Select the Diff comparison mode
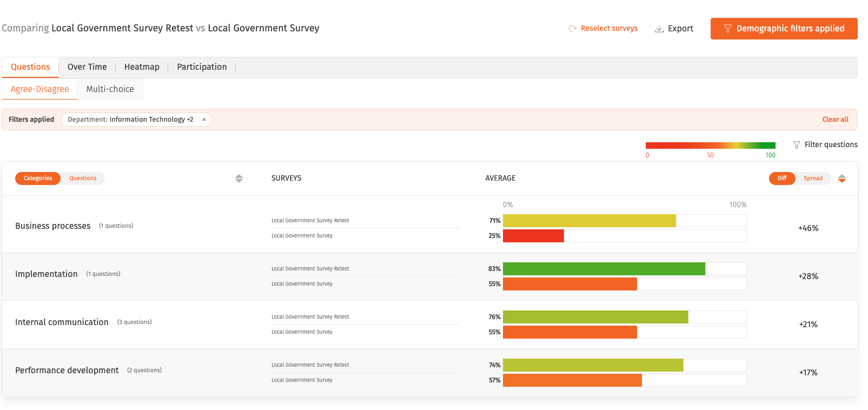Screen dimensions: 868x410 [782, 178]
